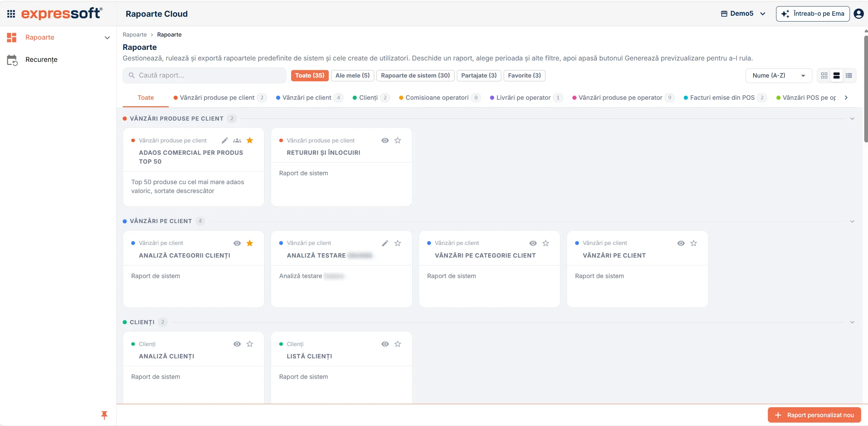Click Întreab-o pe Ema button

[813, 14]
